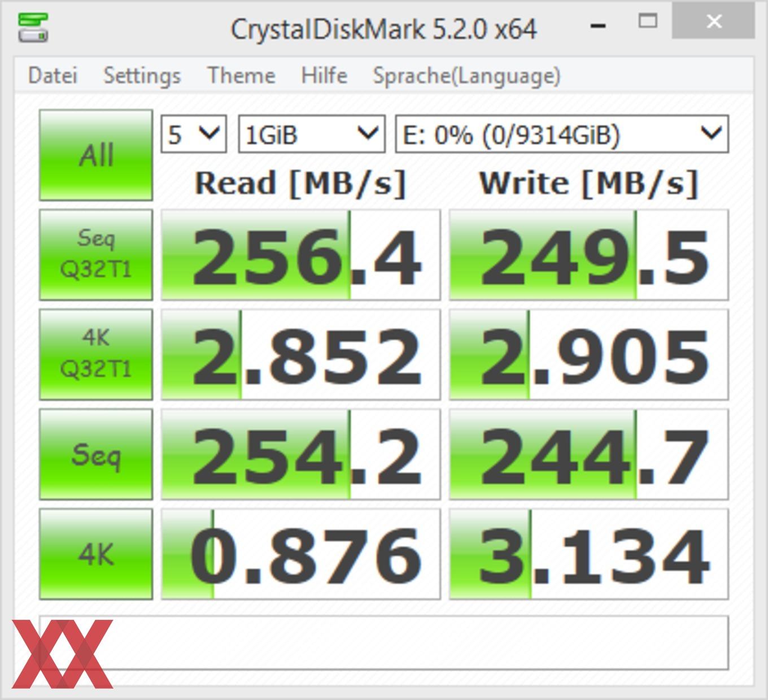The height and width of the screenshot is (700, 768).
Task: Open the Sprache(Language) menu
Action: tap(467, 76)
